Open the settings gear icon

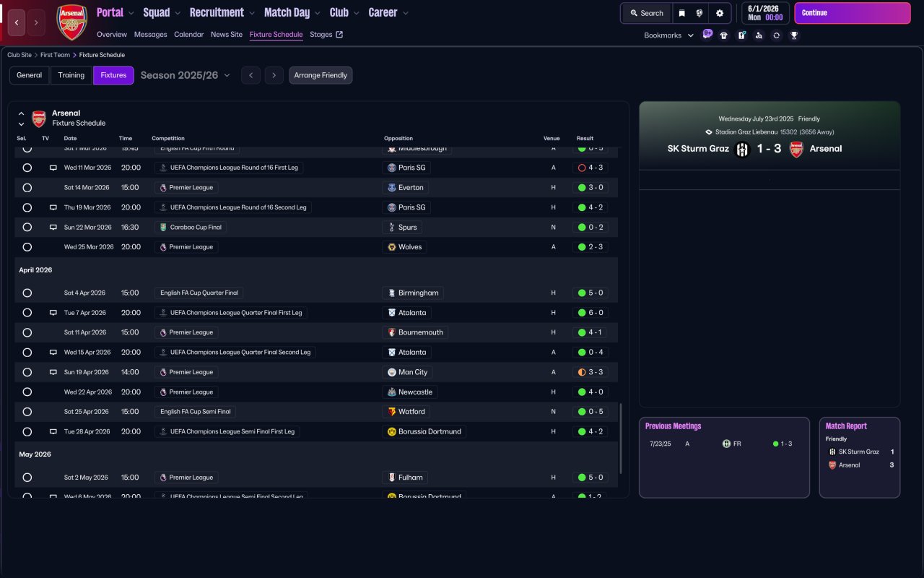[720, 13]
